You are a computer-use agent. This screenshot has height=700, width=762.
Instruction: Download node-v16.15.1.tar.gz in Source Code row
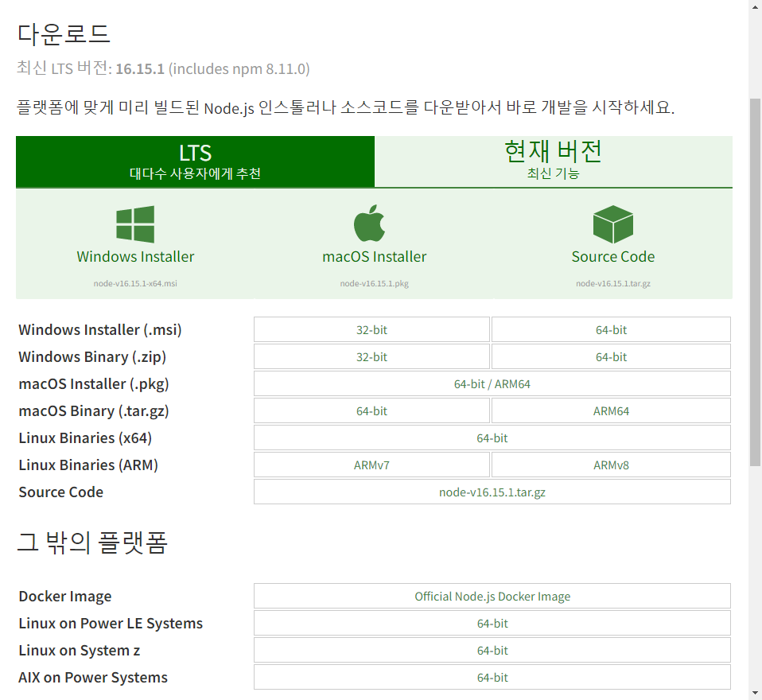click(x=492, y=492)
